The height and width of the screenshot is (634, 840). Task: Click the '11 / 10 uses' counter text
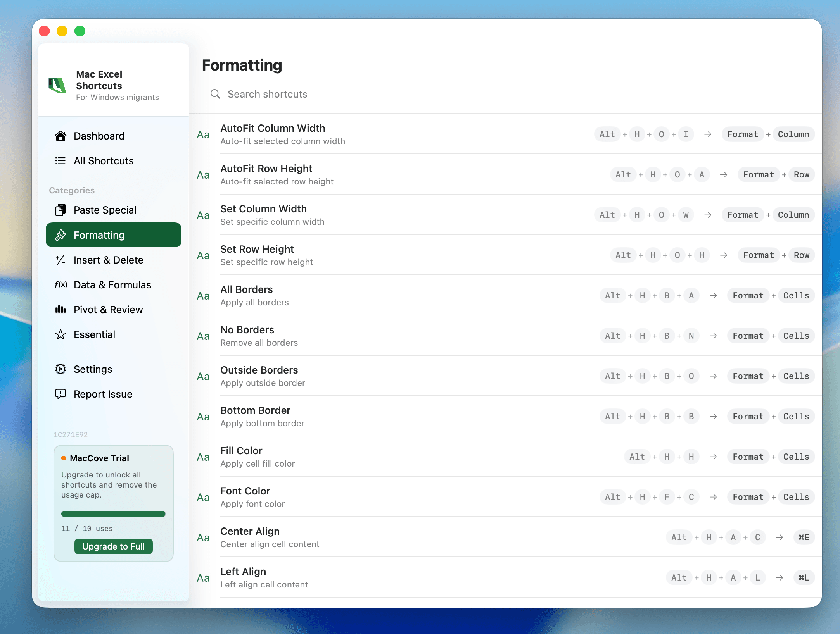[87, 529]
